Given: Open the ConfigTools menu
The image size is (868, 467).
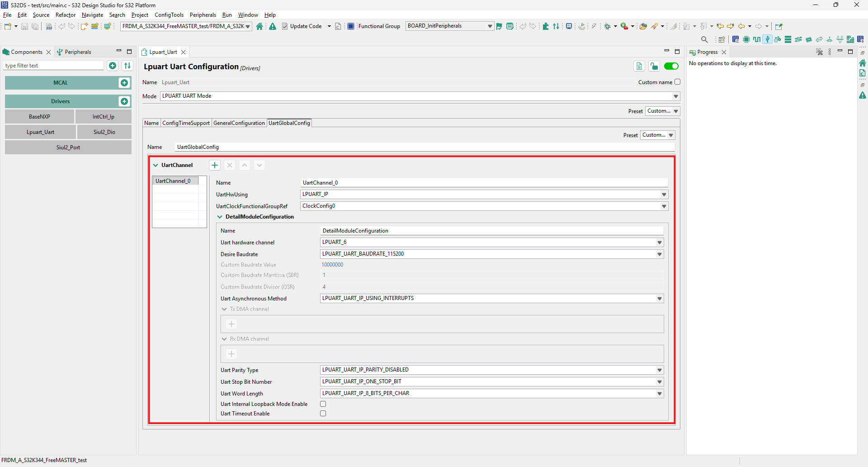Looking at the screenshot, I should (169, 15).
